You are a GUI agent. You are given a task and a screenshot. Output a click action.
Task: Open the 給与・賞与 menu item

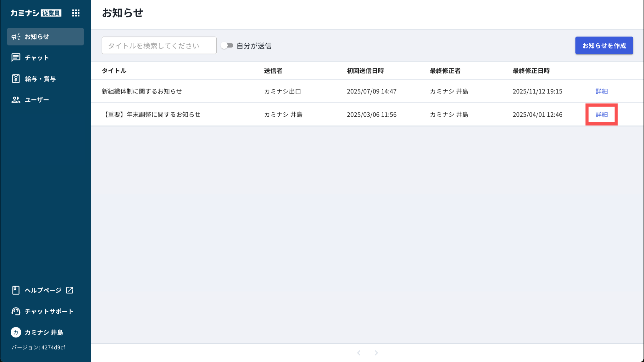tap(40, 79)
